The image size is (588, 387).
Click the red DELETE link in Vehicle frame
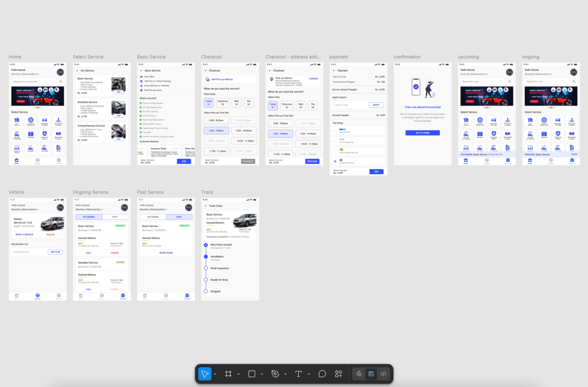point(51,235)
